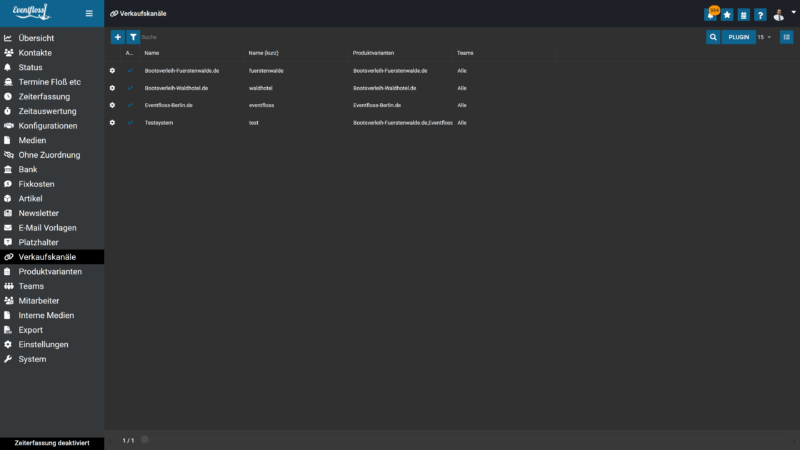The image size is (800, 450).
Task: Click the Zeitauswertung stopwatch icon
Action: (8, 111)
